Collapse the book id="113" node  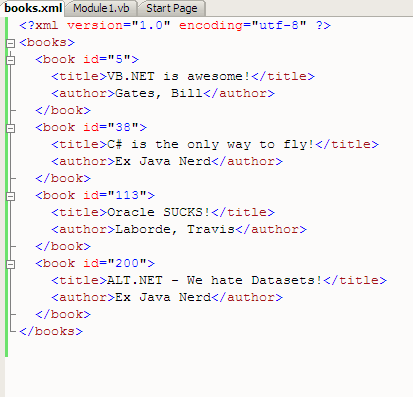tap(11, 196)
